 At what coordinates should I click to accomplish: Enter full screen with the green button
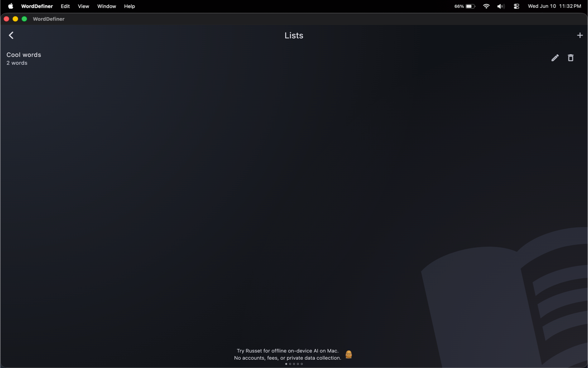(24, 19)
